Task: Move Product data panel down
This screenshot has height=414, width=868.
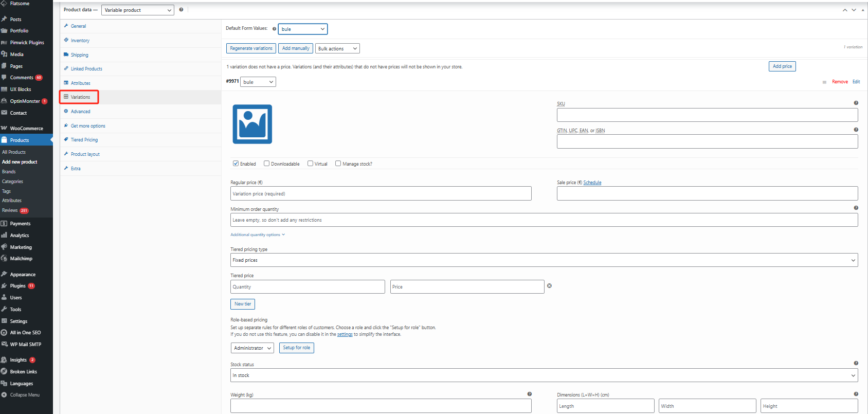Action: coord(854,10)
